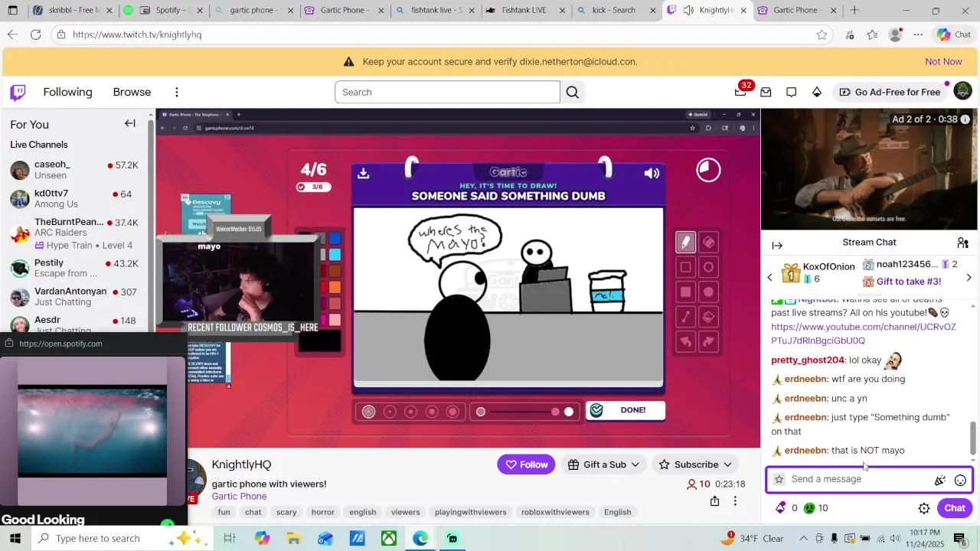The image size is (980, 551).
Task: Select the paint bucket fill tool
Action: (709, 317)
